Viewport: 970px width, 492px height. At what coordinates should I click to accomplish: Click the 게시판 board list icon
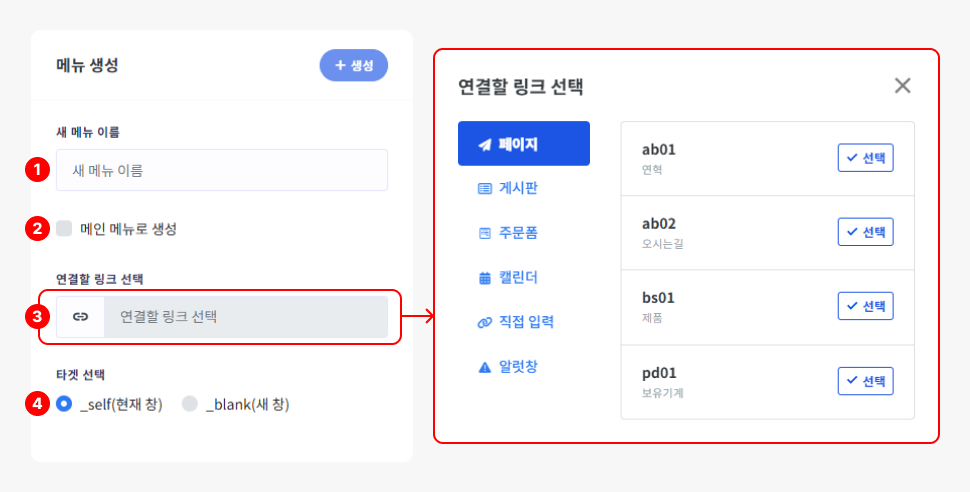[x=485, y=188]
